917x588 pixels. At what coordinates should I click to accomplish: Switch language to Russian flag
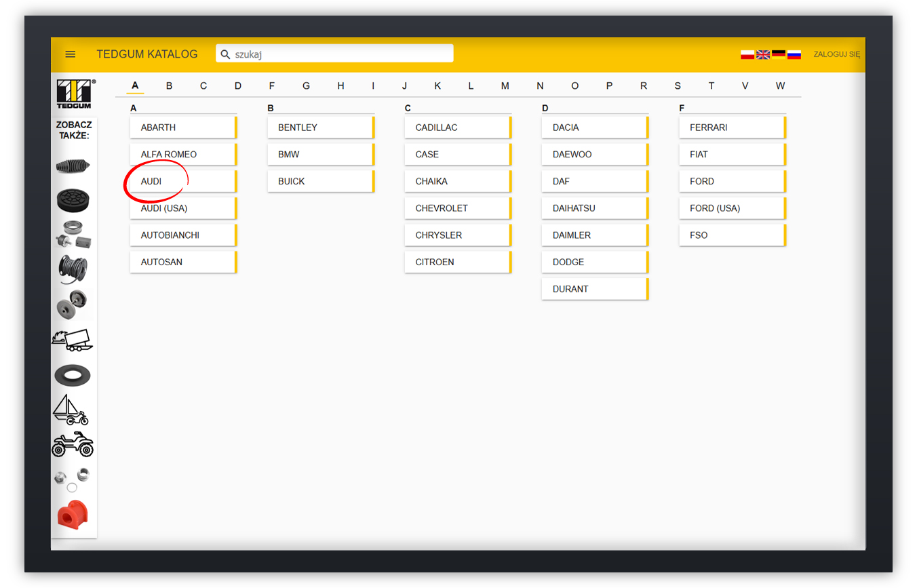click(794, 55)
